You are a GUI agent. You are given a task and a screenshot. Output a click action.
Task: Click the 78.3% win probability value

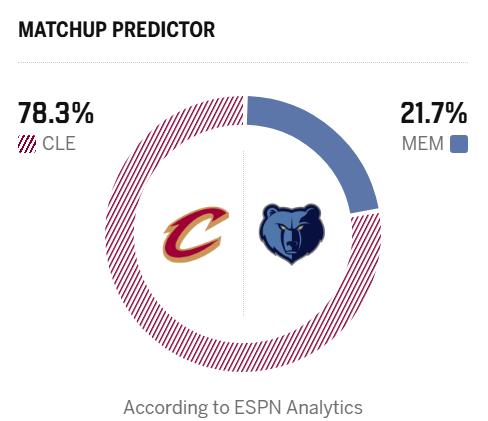click(56, 113)
